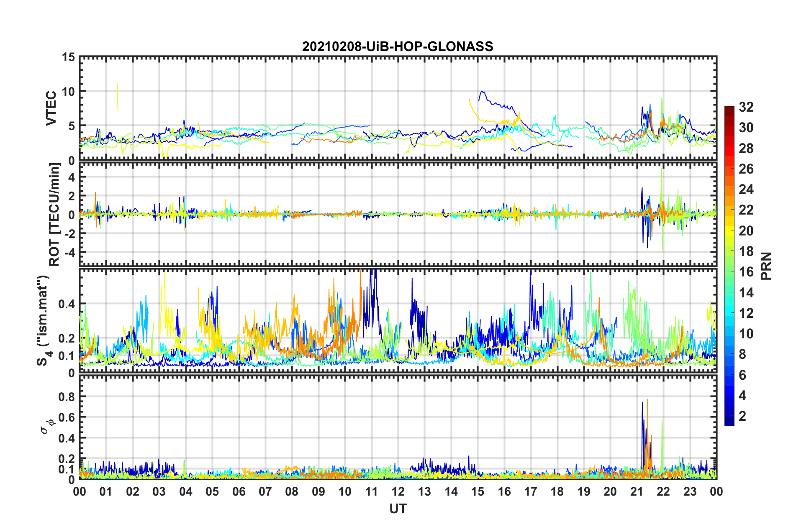Click the sigma-phi y-axis label
Viewport: 796px width, 532px height.
point(47,426)
